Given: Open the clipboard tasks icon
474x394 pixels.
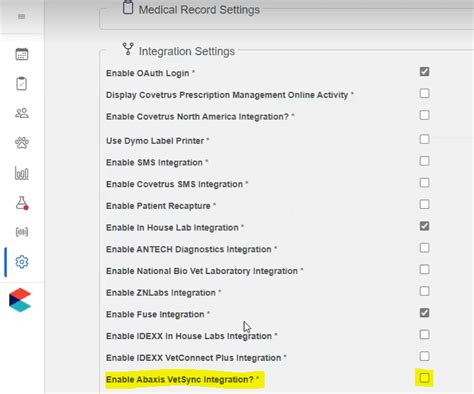Looking at the screenshot, I should coord(22,84).
